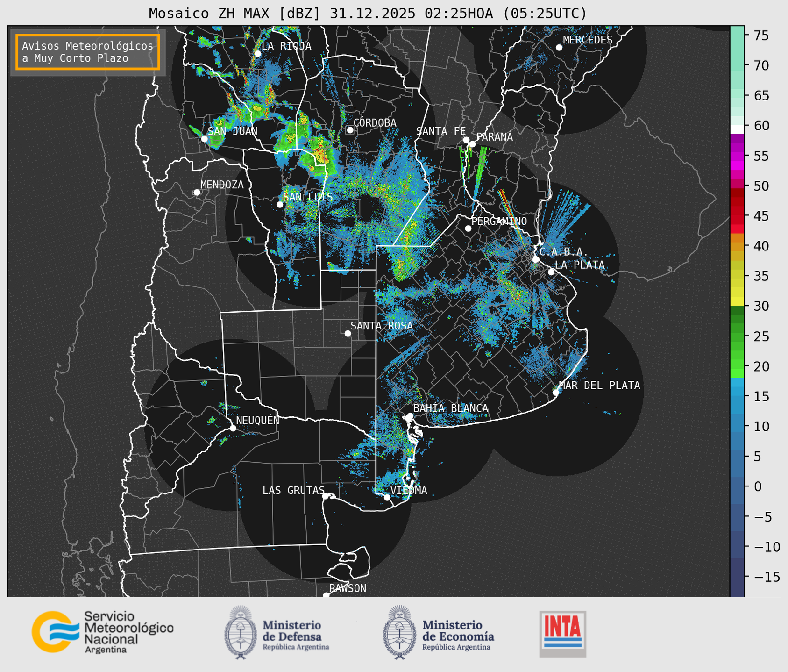788x672 pixels.
Task: Click the CÓRDOBA label on the map
Action: point(375,123)
